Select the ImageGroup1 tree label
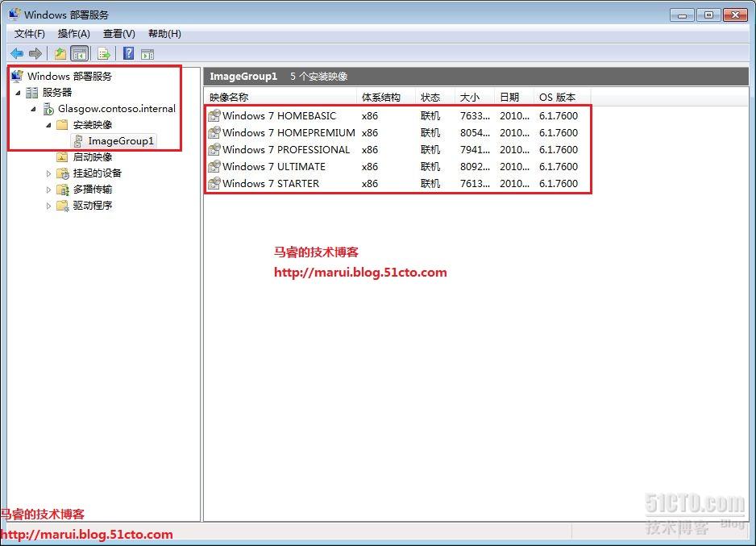 pyautogui.click(x=121, y=141)
